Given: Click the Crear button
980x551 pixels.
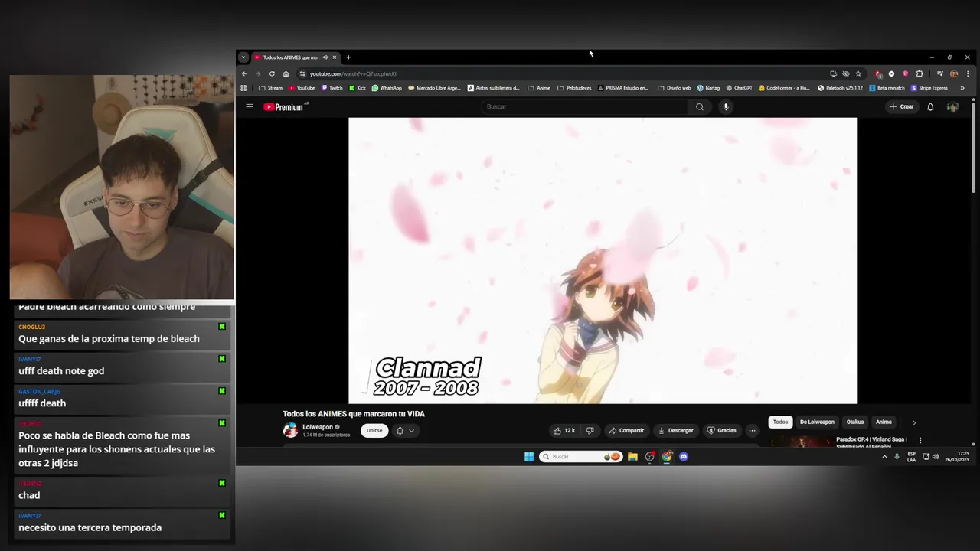Looking at the screenshot, I should pyautogui.click(x=902, y=107).
